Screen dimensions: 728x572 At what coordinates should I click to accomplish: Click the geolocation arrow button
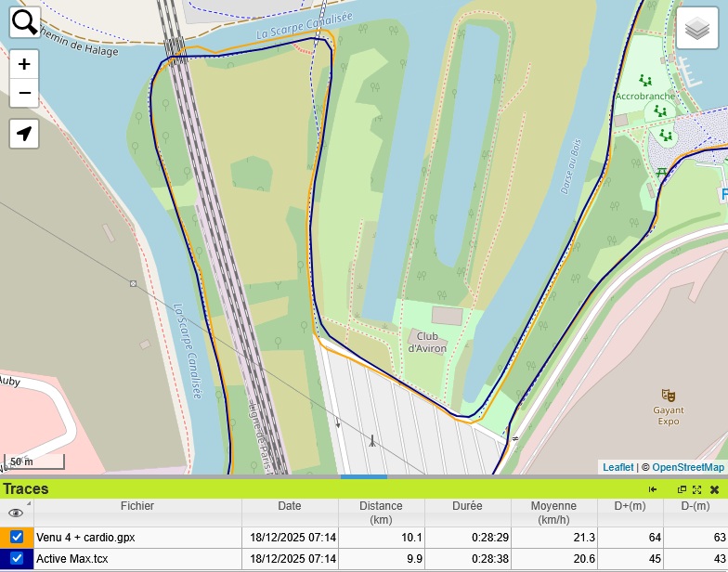[24, 134]
